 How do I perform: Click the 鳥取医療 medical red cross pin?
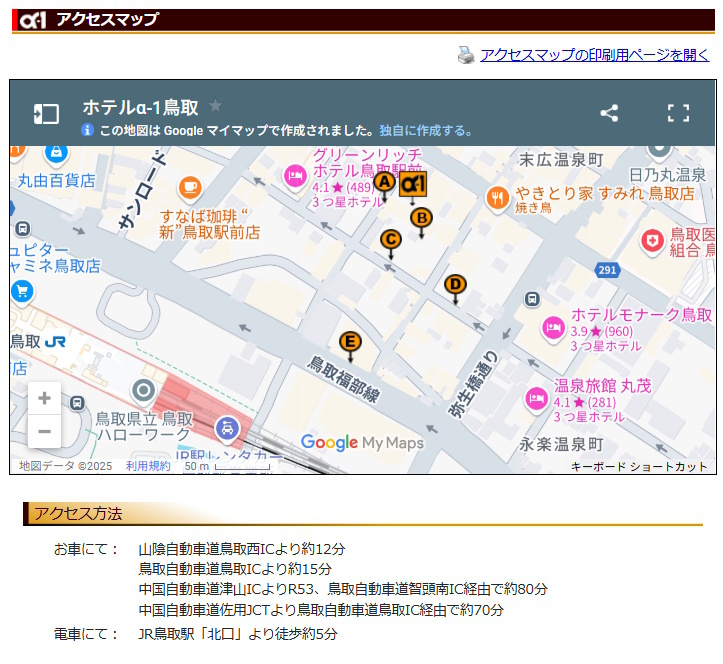pos(652,242)
